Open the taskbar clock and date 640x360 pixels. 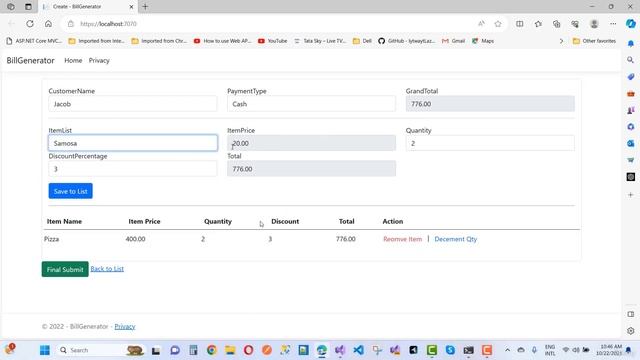tap(608, 350)
